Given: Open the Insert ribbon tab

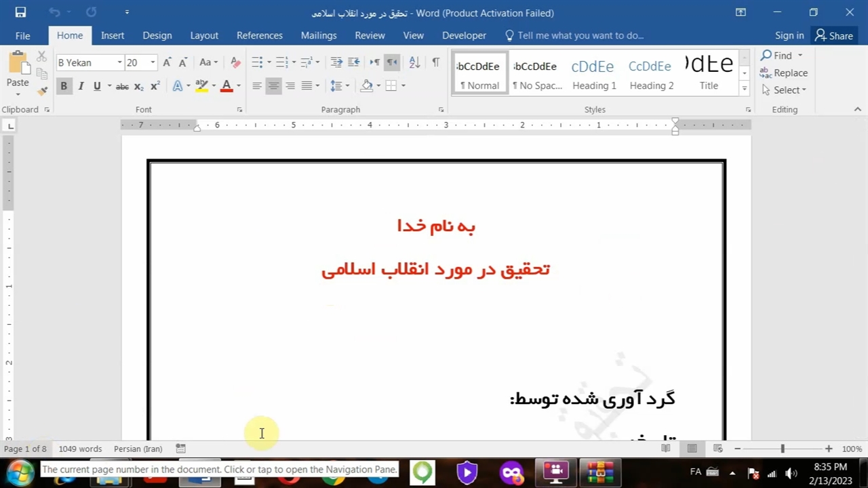Looking at the screenshot, I should point(113,35).
